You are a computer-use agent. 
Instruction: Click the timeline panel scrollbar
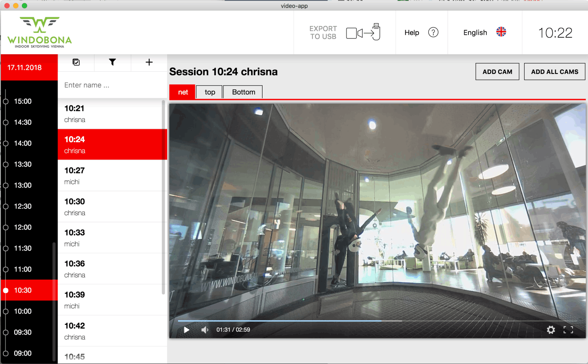54,301
